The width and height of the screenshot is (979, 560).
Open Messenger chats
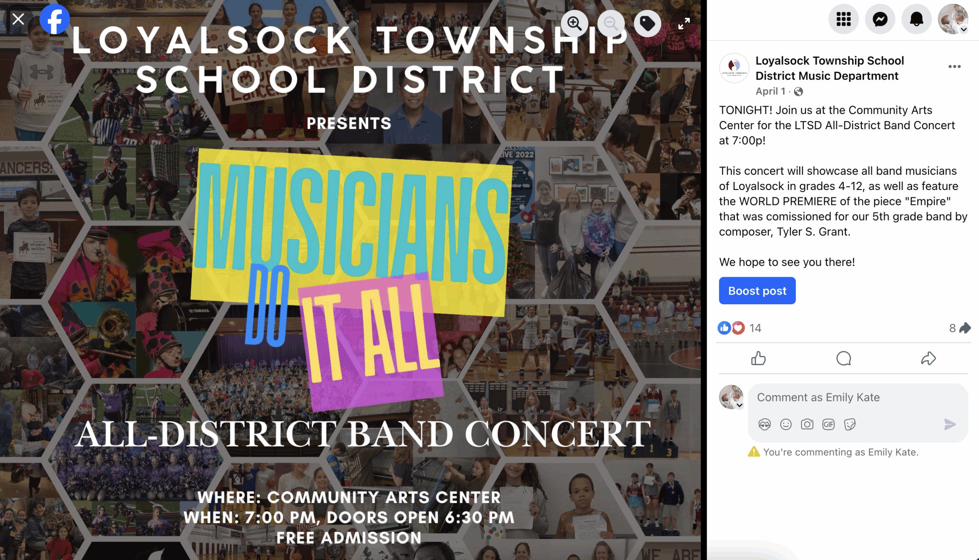click(880, 19)
